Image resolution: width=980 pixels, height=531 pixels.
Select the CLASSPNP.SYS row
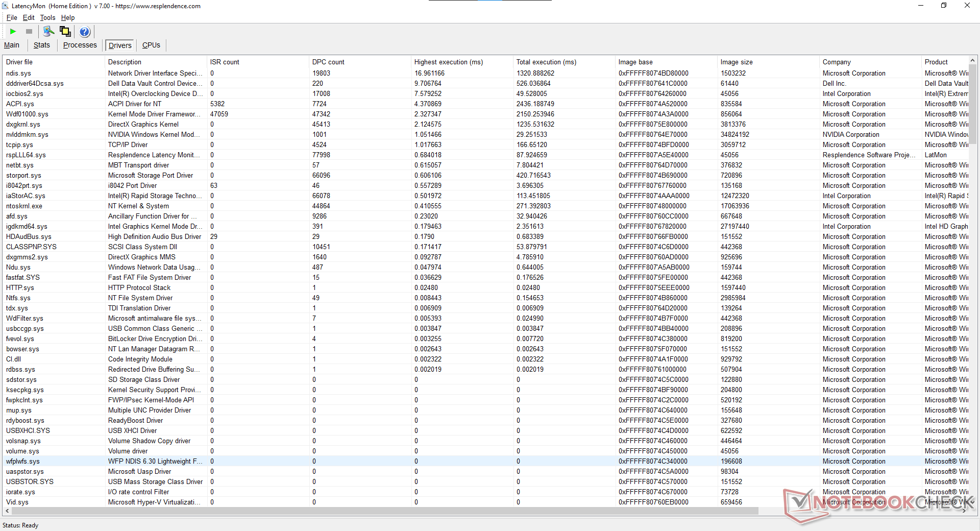[486, 247]
